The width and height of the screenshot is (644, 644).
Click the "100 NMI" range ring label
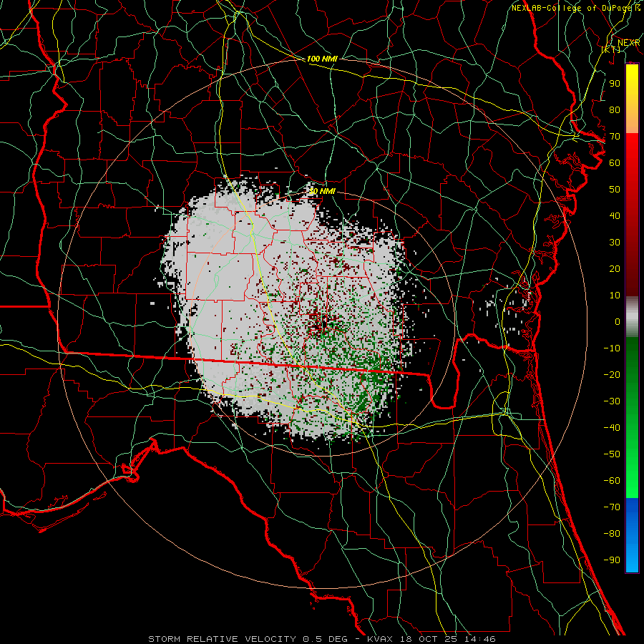click(x=322, y=59)
